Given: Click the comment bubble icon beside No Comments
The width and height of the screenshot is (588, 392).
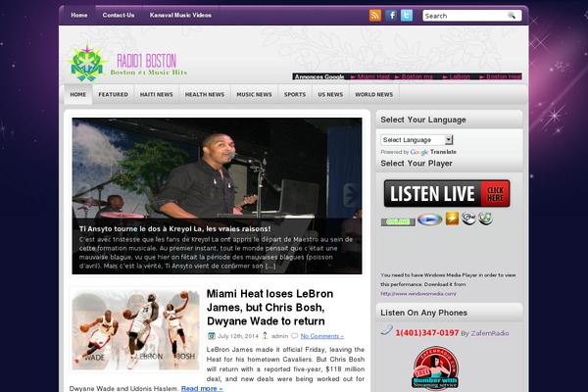Looking at the screenshot, I should (x=294, y=336).
